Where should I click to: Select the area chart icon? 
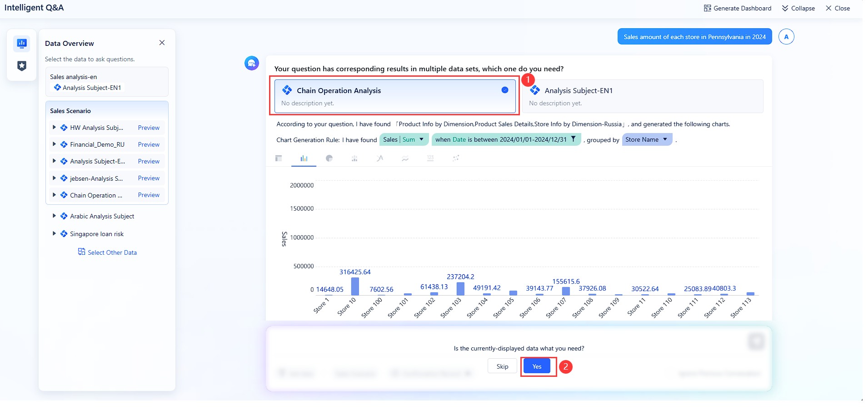405,158
